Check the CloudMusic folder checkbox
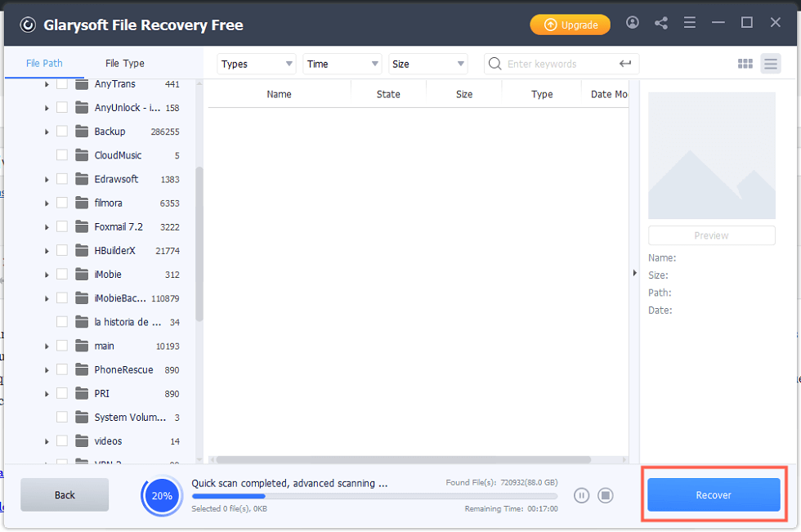 pos(62,155)
